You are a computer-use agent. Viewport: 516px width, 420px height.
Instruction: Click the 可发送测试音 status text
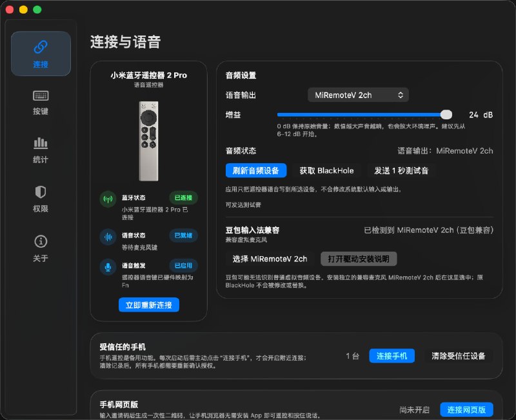[x=243, y=205]
